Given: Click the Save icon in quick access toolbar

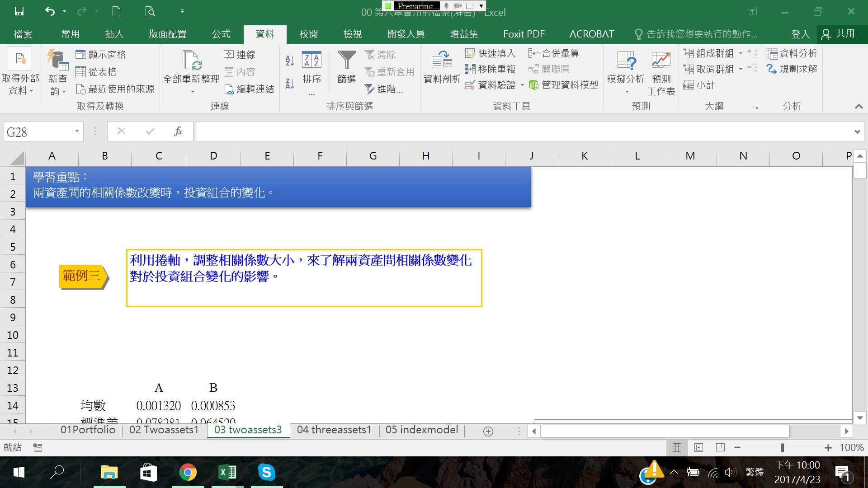Looking at the screenshot, I should point(19,11).
